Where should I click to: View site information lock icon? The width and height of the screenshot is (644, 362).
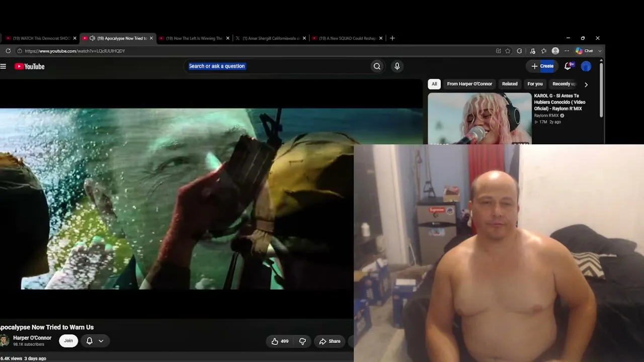tap(20, 51)
